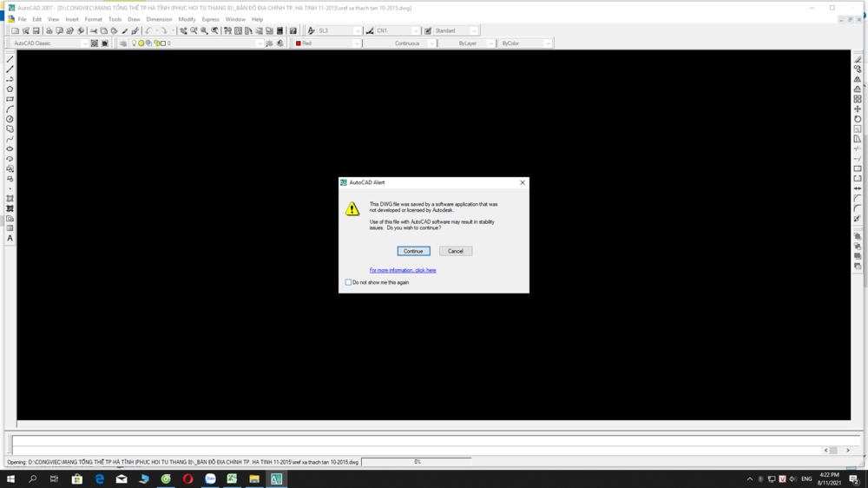Click the Pan realtime icon
This screenshot has width=868, height=488.
pyautogui.click(x=183, y=31)
